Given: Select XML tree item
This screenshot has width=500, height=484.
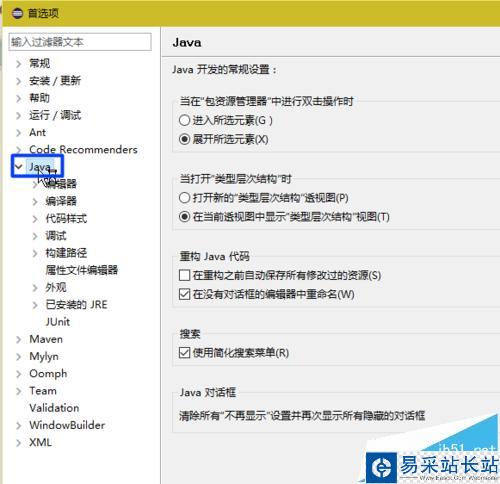Looking at the screenshot, I should click(x=40, y=443).
